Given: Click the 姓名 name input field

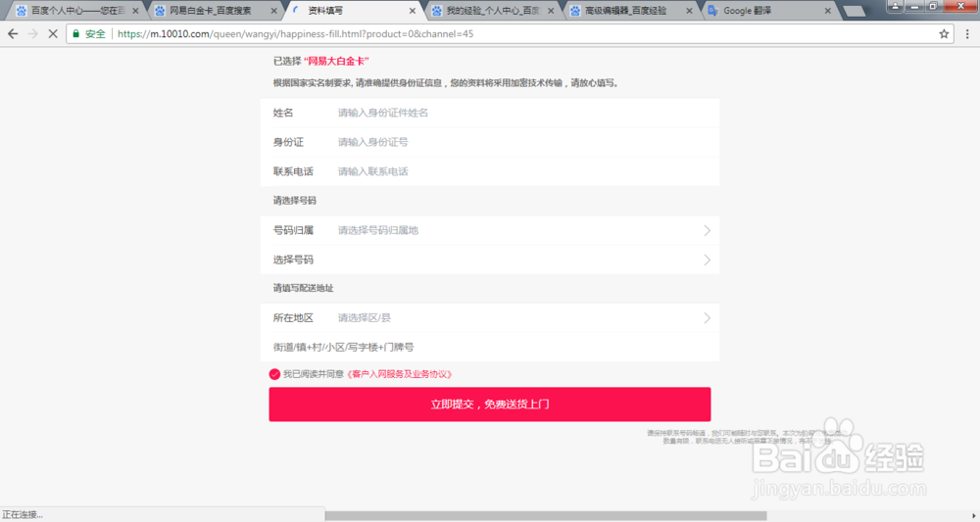Looking at the screenshot, I should [x=489, y=113].
